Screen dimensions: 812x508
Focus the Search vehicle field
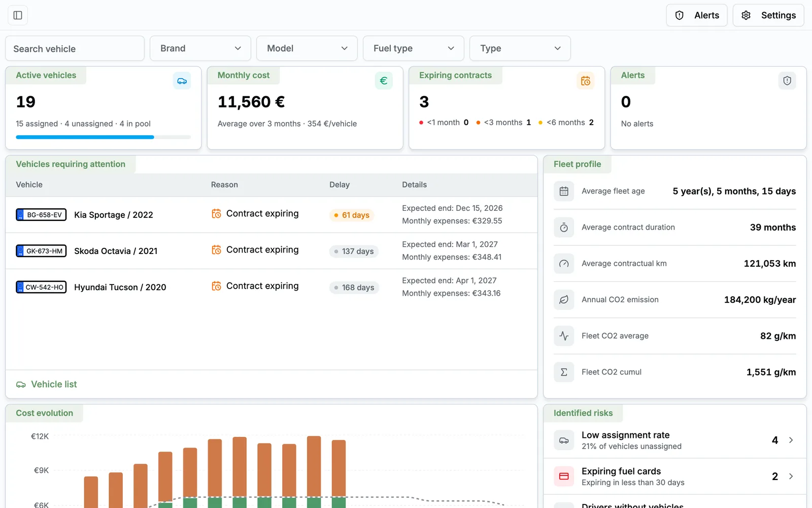point(75,49)
